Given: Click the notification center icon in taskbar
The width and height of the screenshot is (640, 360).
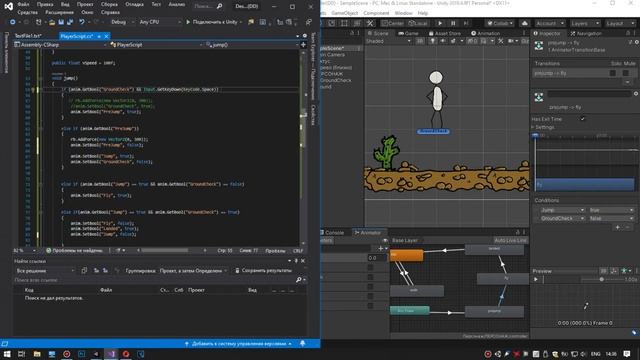Looking at the screenshot, I should pyautogui.click(x=627, y=353).
